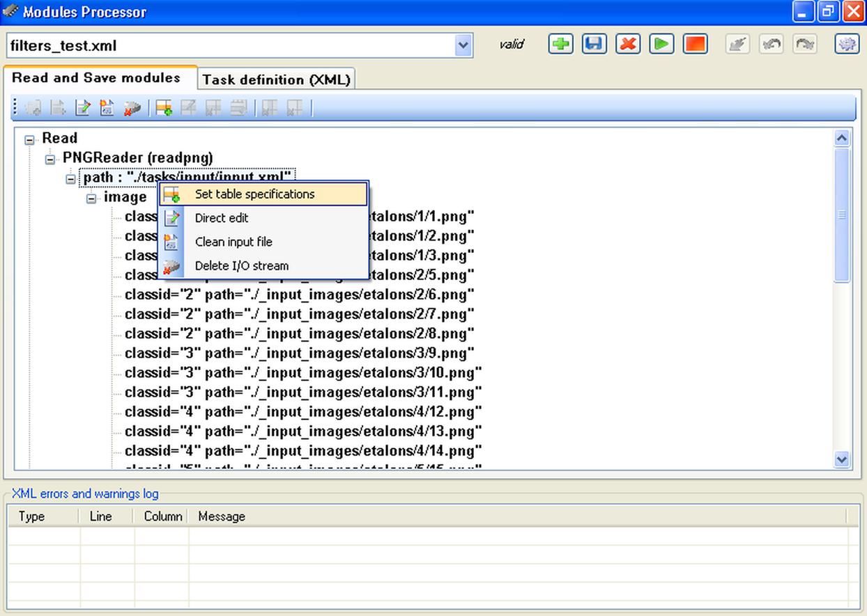
Task: Click Set table specifications toolbar icon
Action: point(164,108)
